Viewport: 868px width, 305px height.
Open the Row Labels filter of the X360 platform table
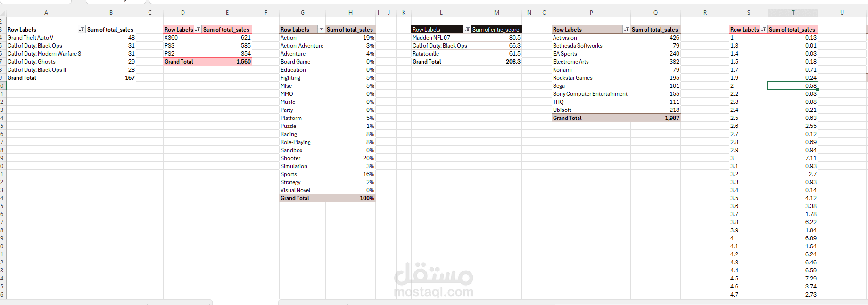[x=198, y=29]
